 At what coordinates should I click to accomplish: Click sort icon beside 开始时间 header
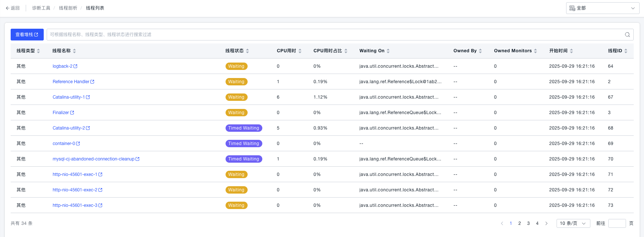(x=572, y=51)
